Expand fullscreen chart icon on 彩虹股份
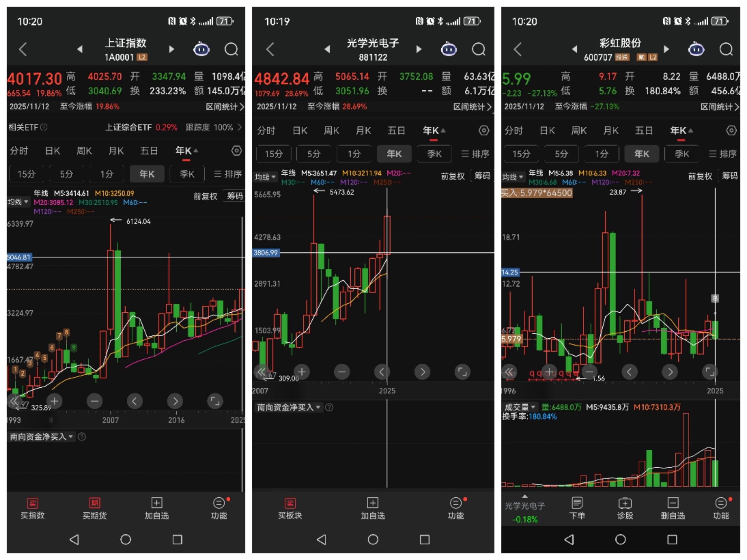 [x=710, y=372]
